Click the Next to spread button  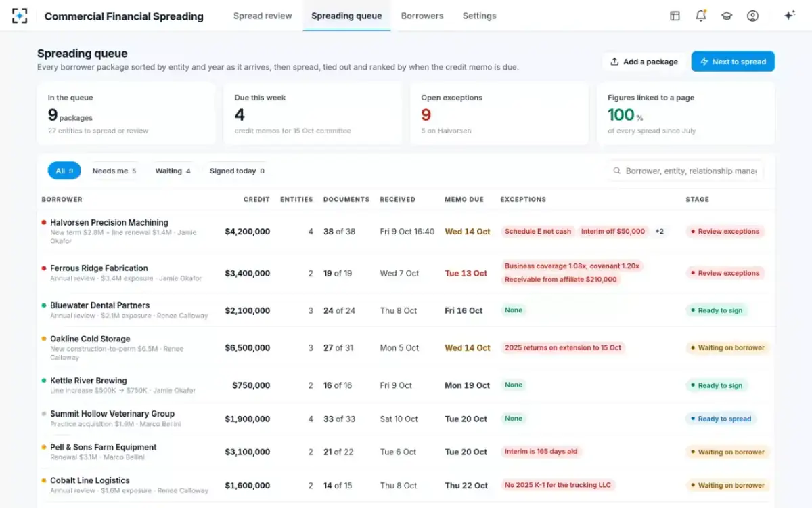click(x=733, y=62)
